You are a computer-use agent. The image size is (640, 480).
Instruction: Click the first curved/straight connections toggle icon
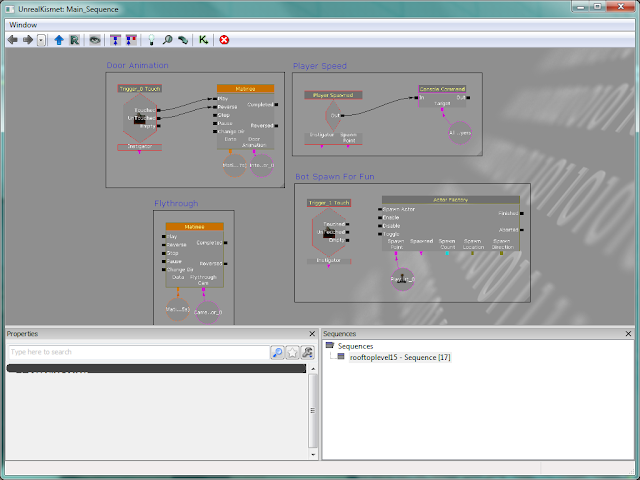[x=116, y=40]
